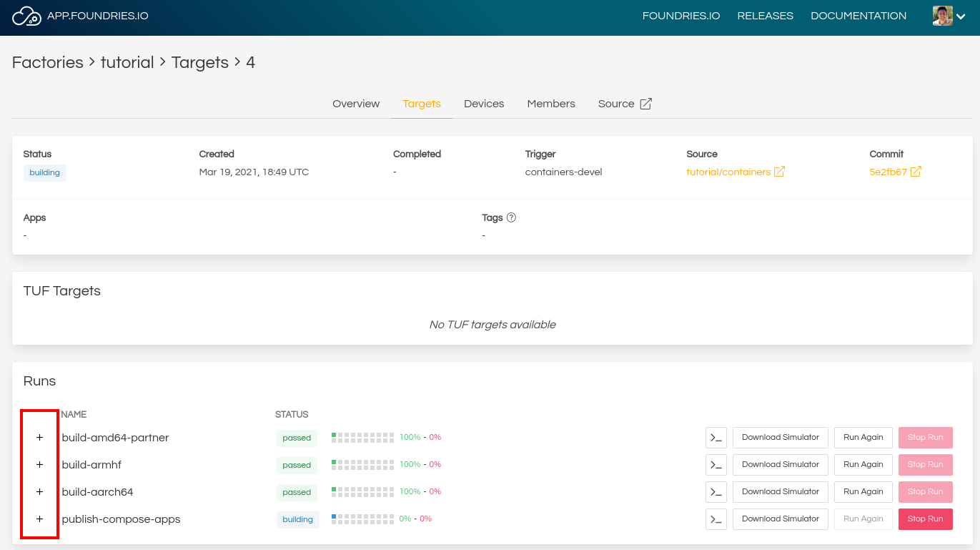Select the Targets tab
The height and width of the screenshot is (550, 980).
pos(422,104)
